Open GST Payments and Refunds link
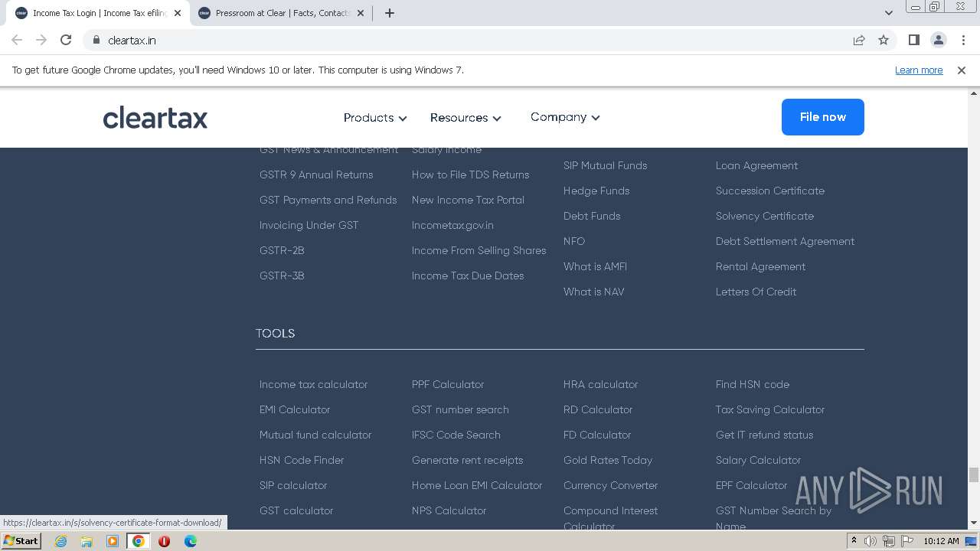 coord(328,200)
